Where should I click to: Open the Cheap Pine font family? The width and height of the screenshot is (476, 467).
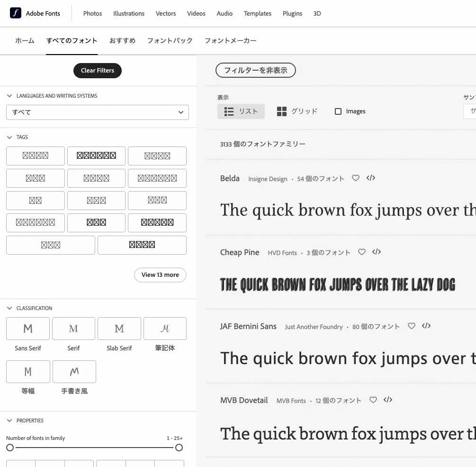[x=240, y=253]
